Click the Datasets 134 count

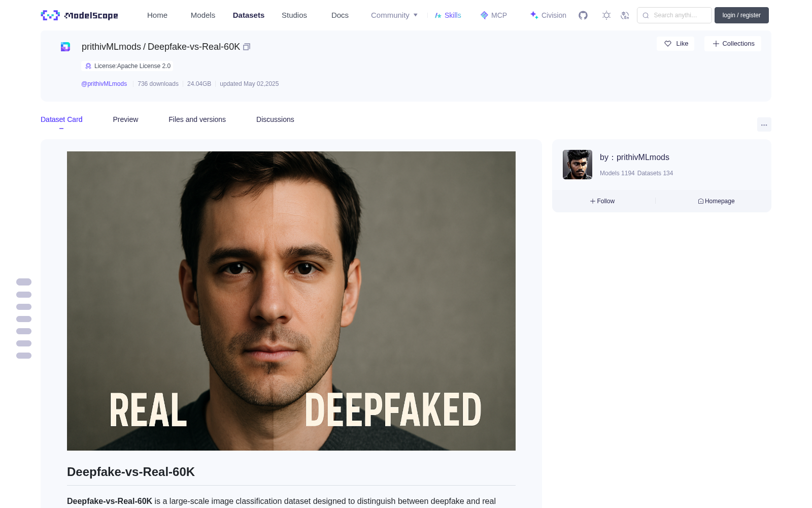coord(655,173)
